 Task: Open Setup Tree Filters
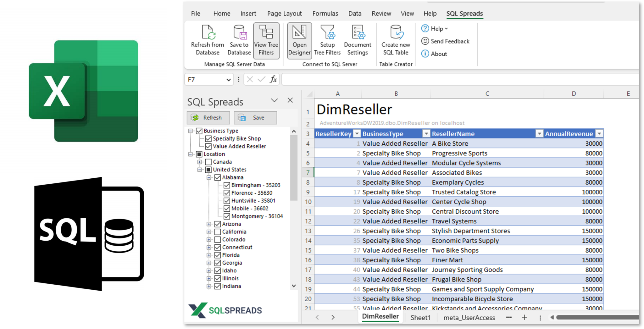(327, 40)
